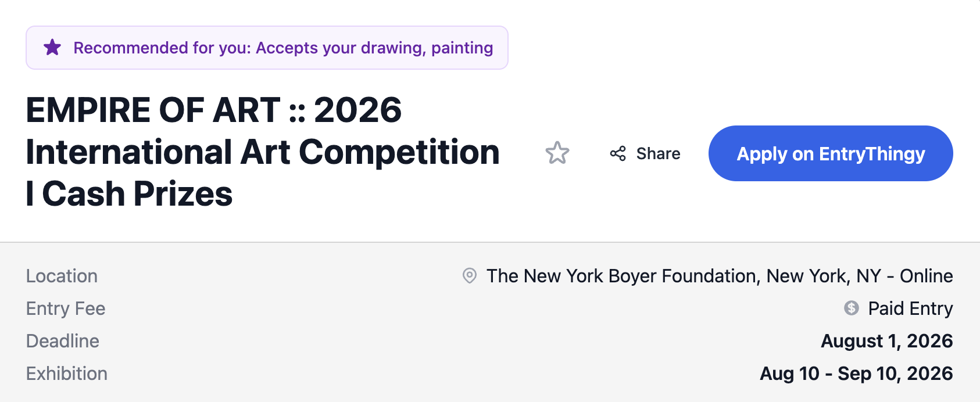Click the dollar coin icon by Paid Entry
980x402 pixels.
pos(852,308)
